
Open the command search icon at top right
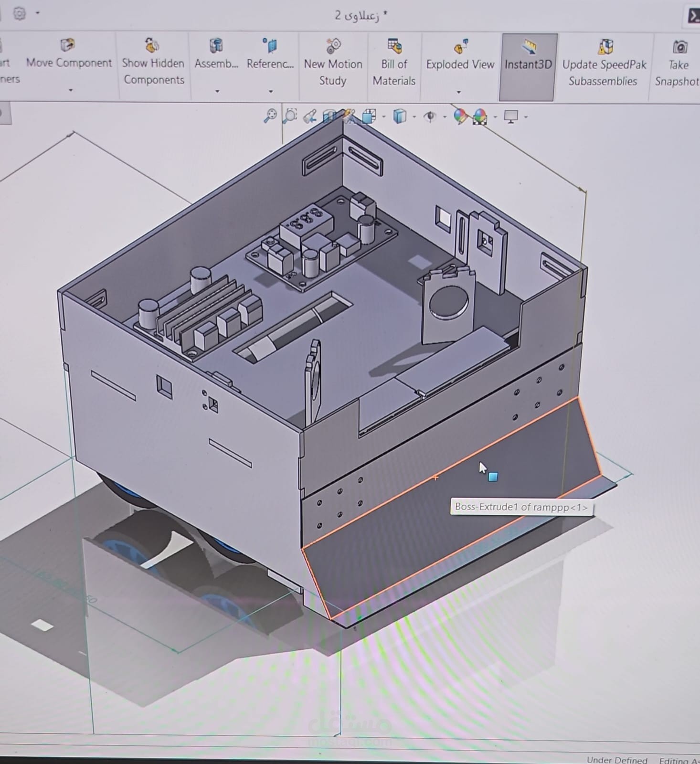(x=693, y=16)
